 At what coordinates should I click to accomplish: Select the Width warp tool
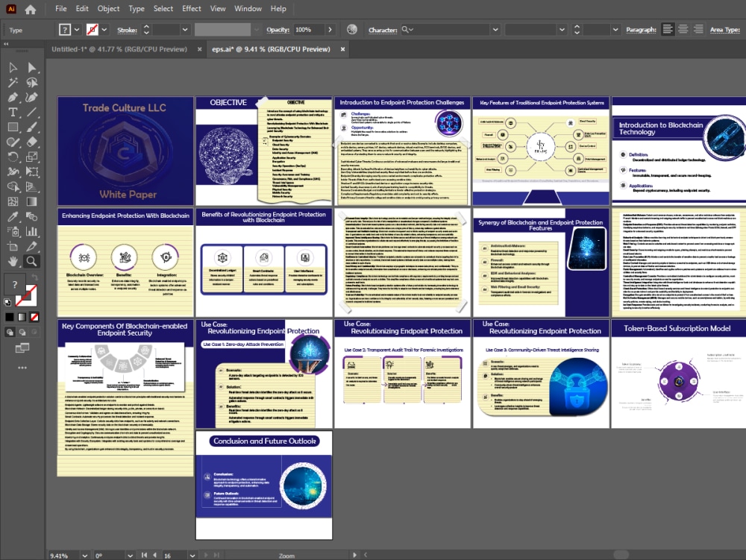coord(13,172)
